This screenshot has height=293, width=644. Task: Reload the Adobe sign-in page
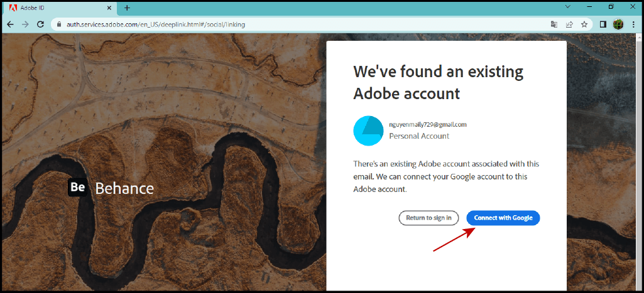[41, 24]
